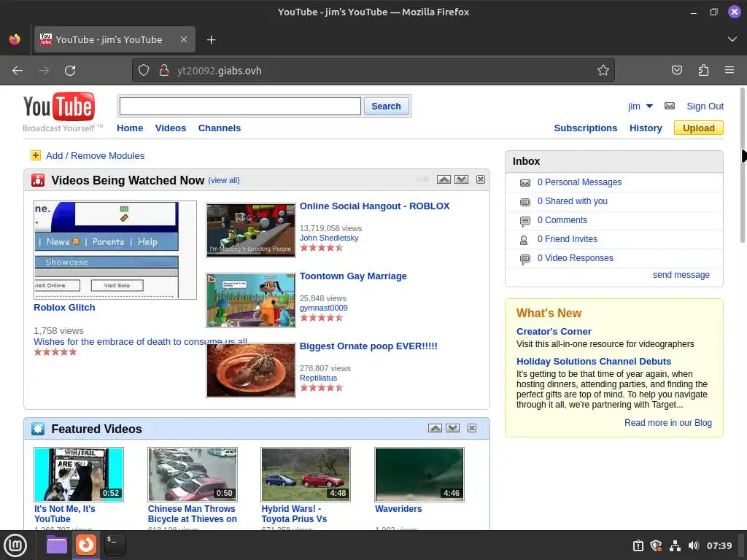Open the Terminal from the taskbar
Viewport: 747px width, 560px height.
[x=115, y=545]
